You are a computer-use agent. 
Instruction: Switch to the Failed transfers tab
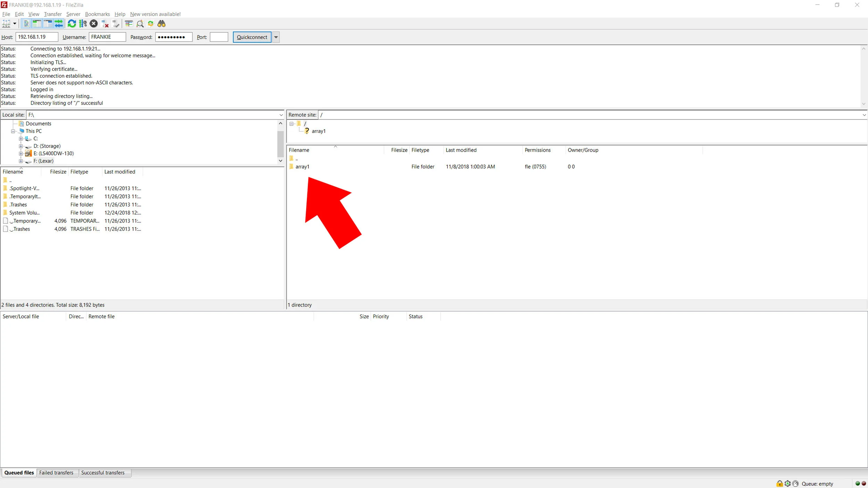click(x=56, y=473)
